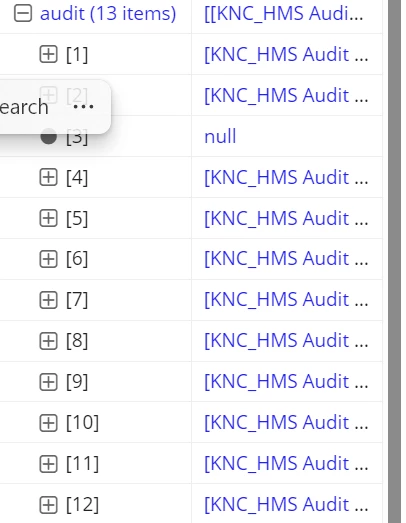406x523 pixels.
Task: Click the [[KNC_HMS Audi... value of audit
Action: [x=284, y=13]
